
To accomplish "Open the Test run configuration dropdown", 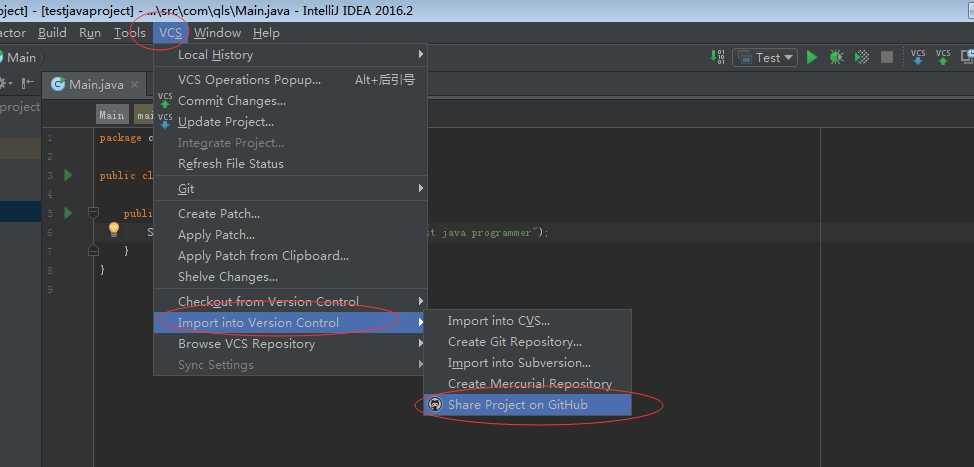I will click(x=765, y=57).
